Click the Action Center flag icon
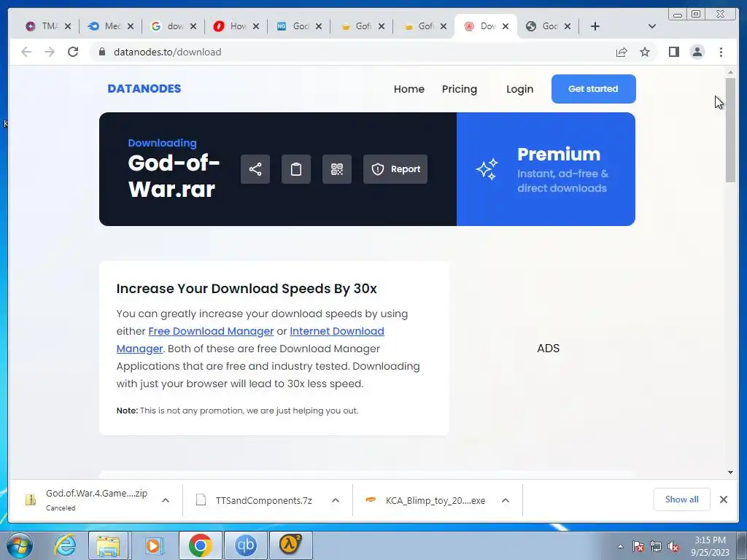This screenshot has height=560, width=747. coord(638,546)
